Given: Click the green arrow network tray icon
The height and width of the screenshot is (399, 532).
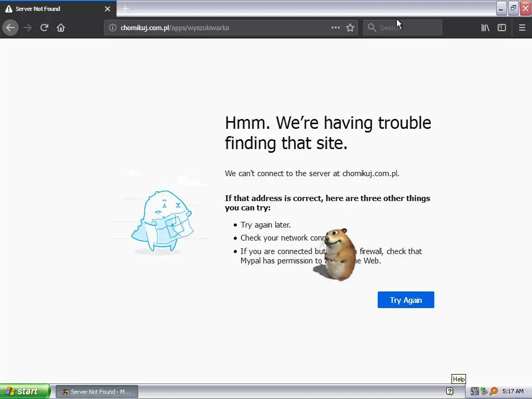Looking at the screenshot, I should click(484, 392).
